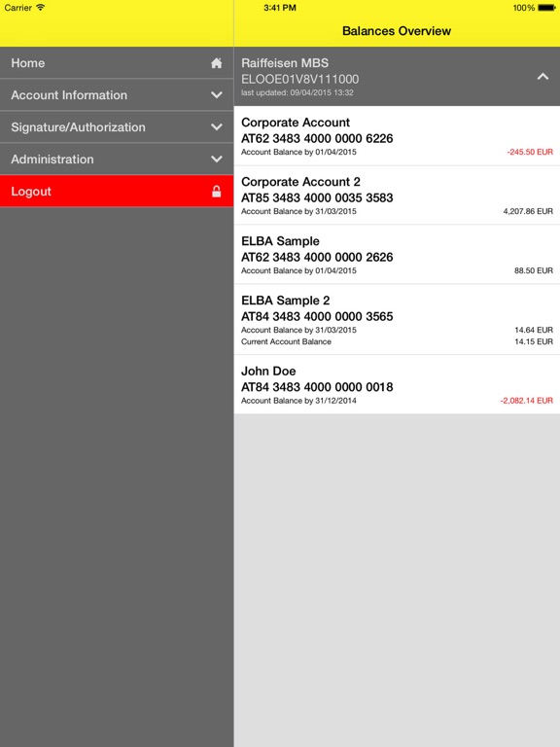Open the Corporate Account row title
The image size is (560, 747).
click(x=296, y=123)
